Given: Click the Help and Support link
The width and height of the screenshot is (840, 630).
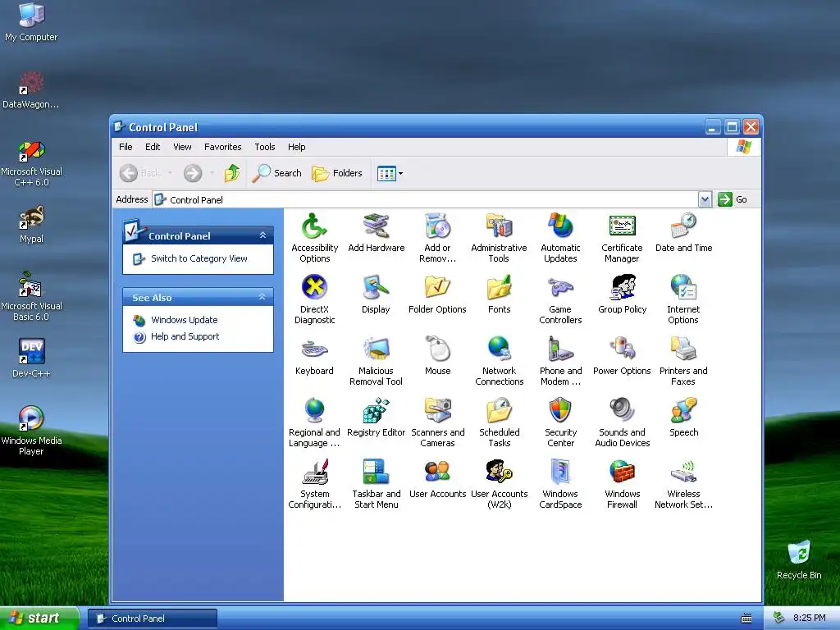Looking at the screenshot, I should point(185,336).
